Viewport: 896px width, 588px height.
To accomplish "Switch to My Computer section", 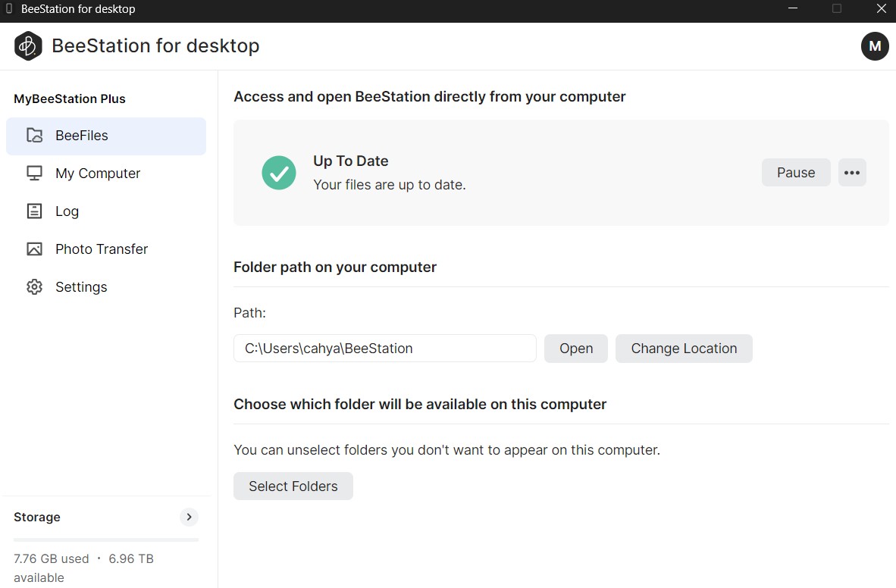I will 105,174.
